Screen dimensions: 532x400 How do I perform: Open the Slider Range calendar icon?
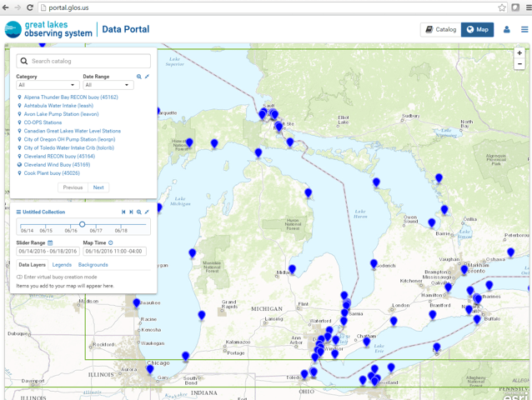pos(50,242)
